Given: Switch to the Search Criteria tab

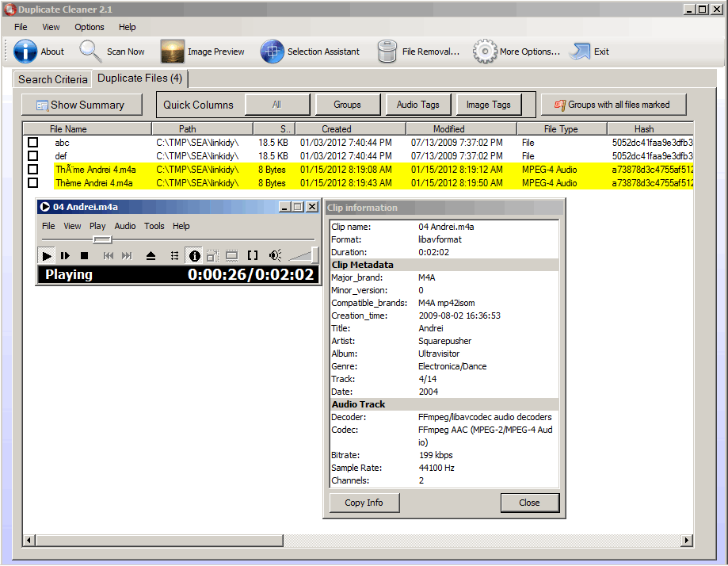Looking at the screenshot, I should pos(52,79).
